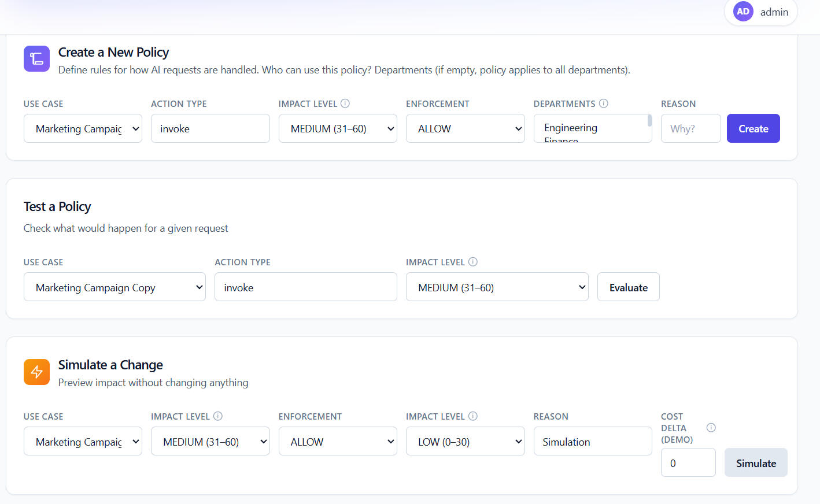
Task: Select Engineering in Departments list
Action: click(571, 128)
